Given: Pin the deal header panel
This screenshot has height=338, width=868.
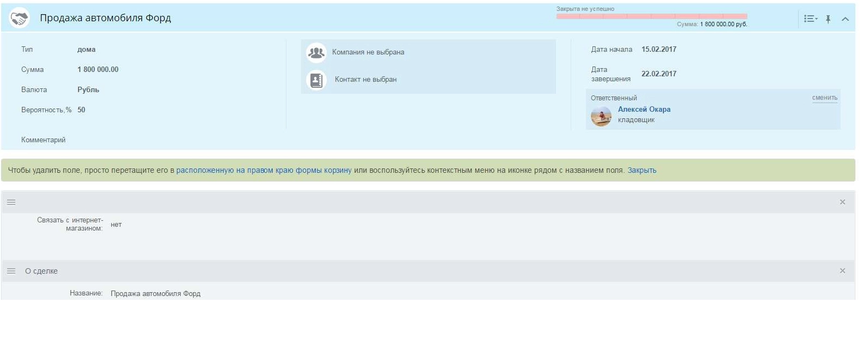Looking at the screenshot, I should [828, 19].
